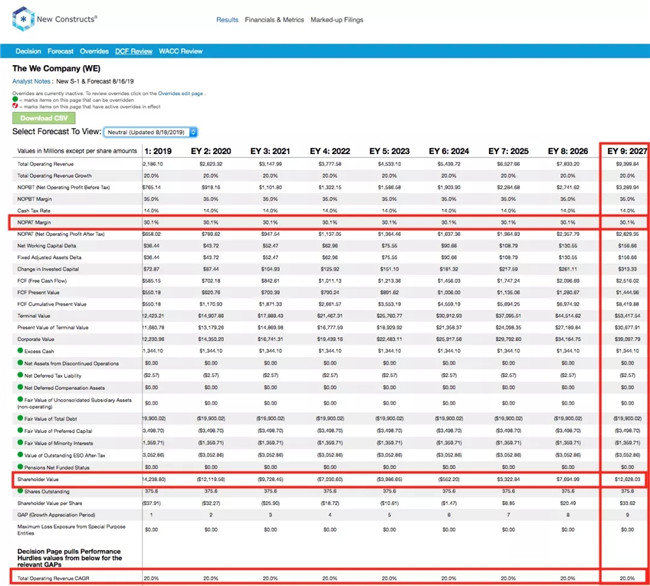
Task: Go to the WACC Review tab
Action: coord(181,51)
